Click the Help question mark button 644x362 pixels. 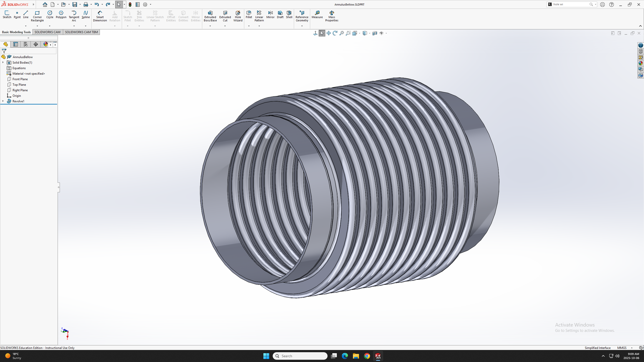[612, 5]
